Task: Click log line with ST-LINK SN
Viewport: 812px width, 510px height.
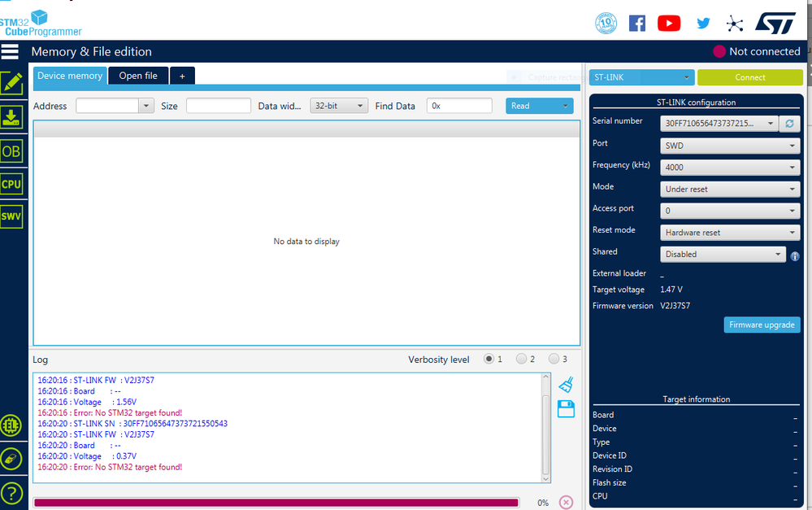Action: 132,424
